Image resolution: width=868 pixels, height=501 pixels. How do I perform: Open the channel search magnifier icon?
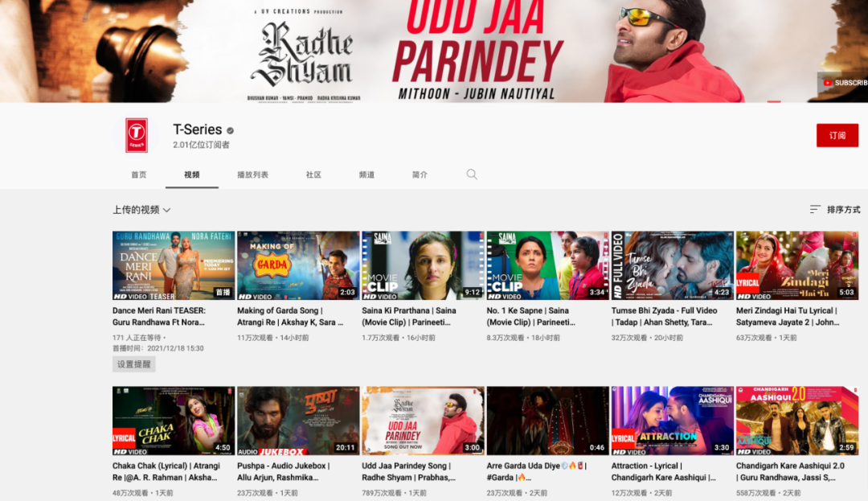pos(472,175)
